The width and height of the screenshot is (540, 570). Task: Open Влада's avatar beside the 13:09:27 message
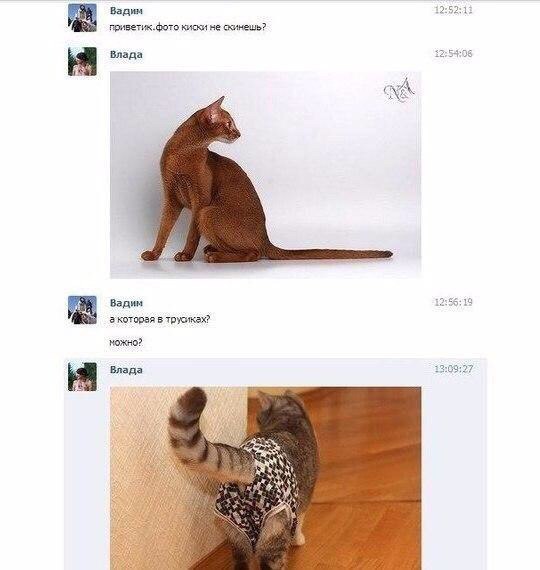click(82, 377)
